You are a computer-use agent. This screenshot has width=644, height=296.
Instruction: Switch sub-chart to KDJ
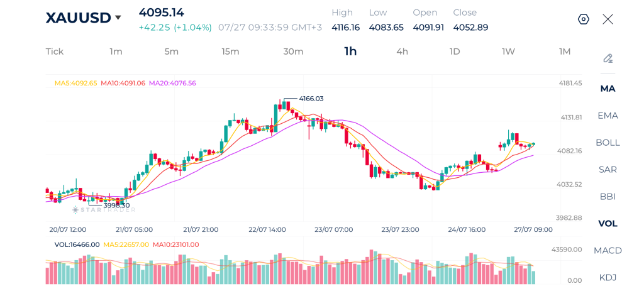[608, 278]
